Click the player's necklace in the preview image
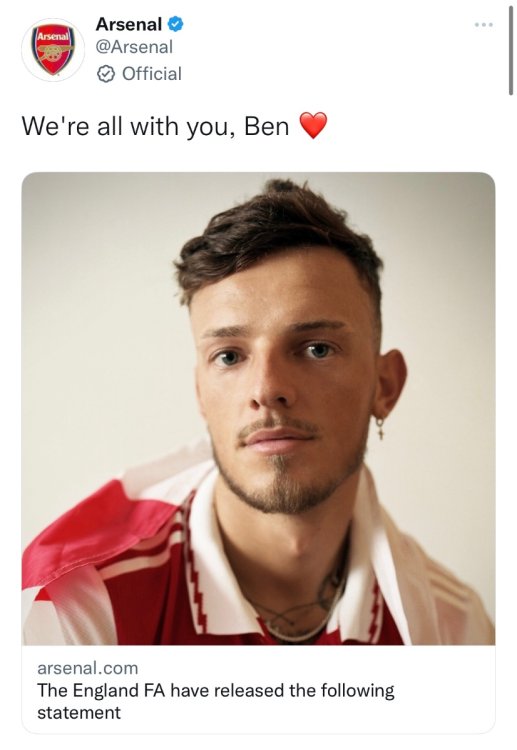517x750 pixels. pos(301,617)
